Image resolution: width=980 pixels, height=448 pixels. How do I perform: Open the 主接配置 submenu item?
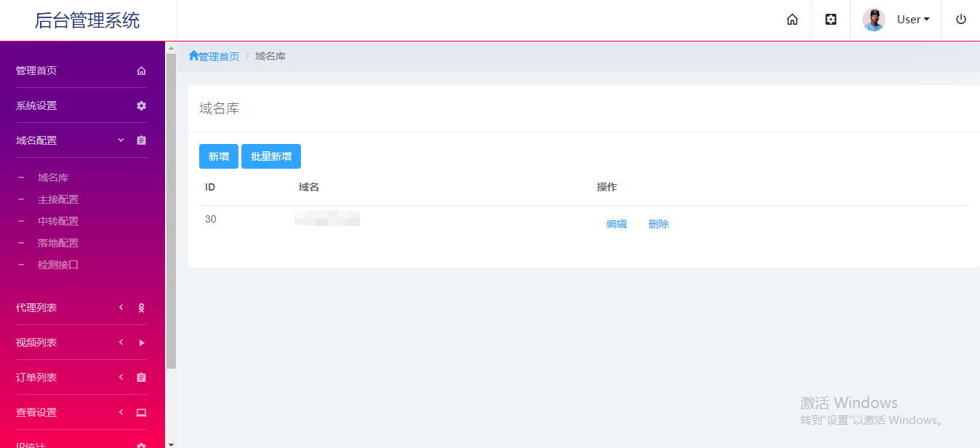(58, 199)
